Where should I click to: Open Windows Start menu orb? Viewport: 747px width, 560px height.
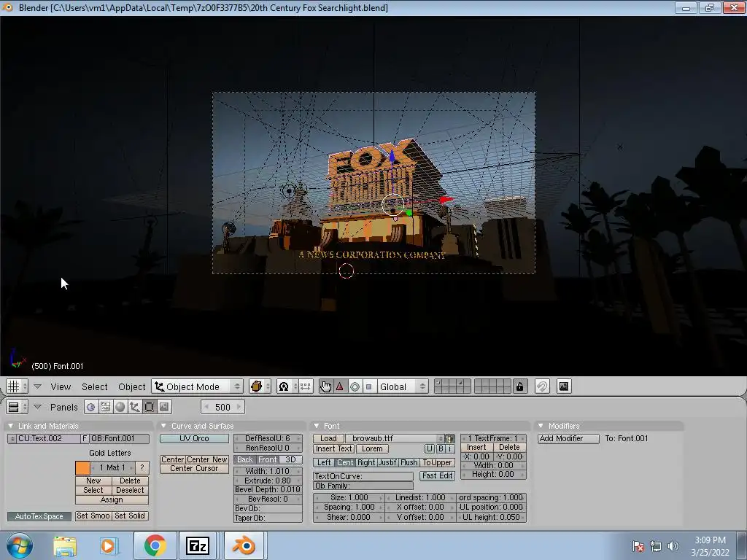click(x=19, y=545)
